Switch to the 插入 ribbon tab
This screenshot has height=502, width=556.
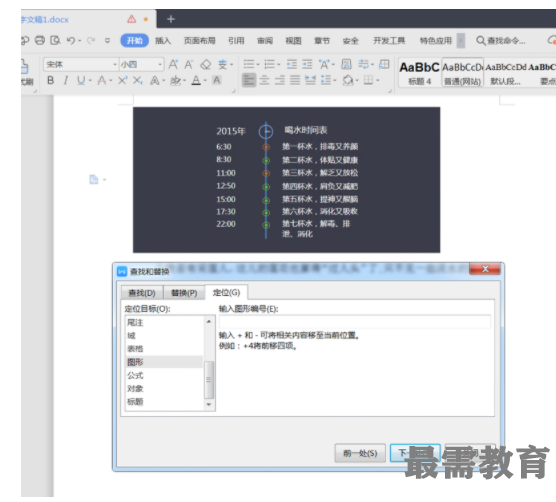[163, 41]
